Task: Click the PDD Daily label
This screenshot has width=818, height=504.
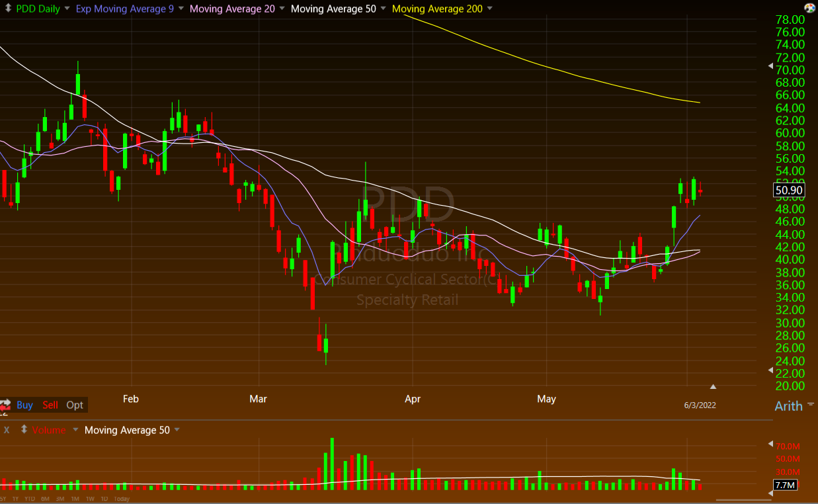Action: [38, 9]
